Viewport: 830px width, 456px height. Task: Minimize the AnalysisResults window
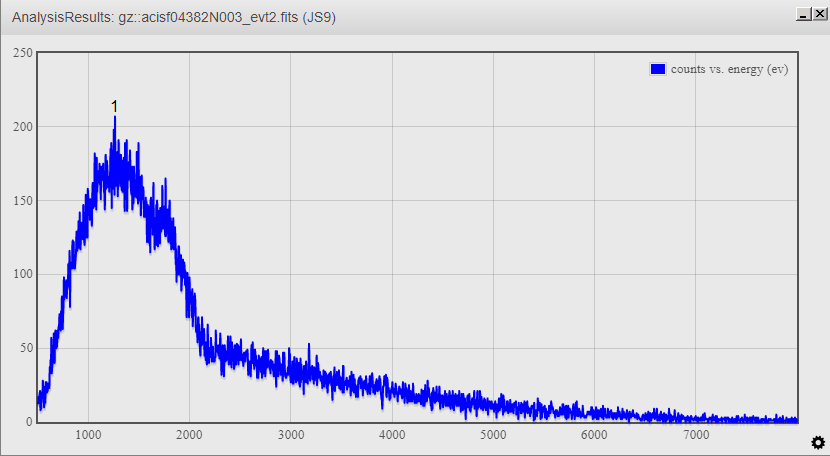pos(802,15)
